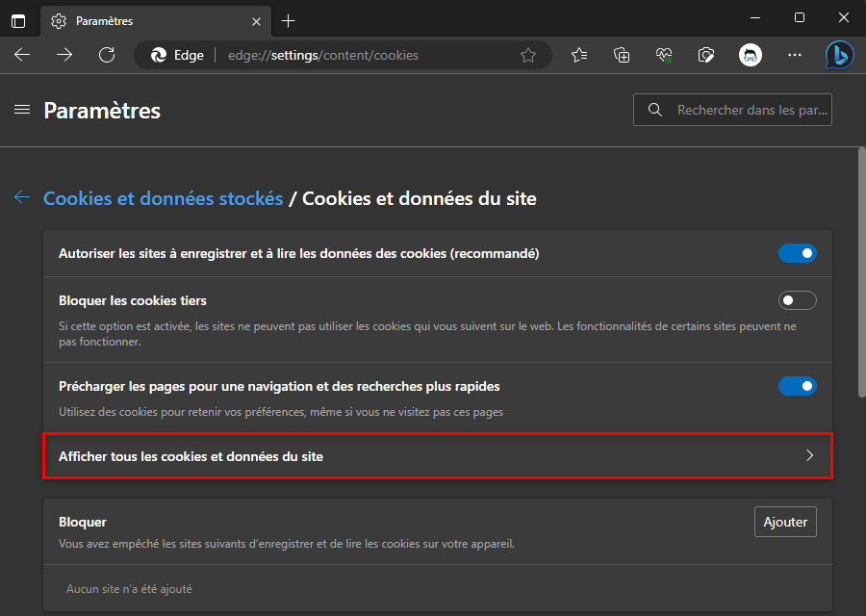The height and width of the screenshot is (616, 866).
Task: Refresh the page with the reload icon
Action: [107, 55]
